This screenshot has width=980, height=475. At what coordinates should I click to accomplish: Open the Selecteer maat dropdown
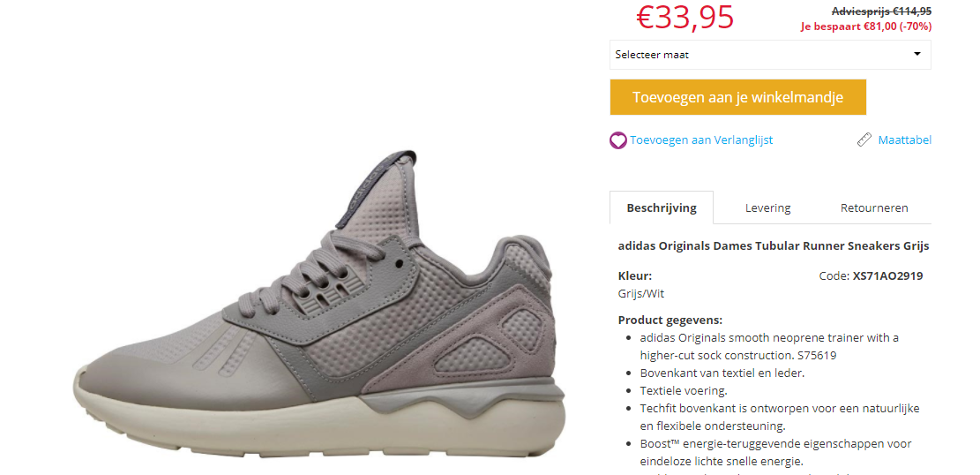pos(770,55)
